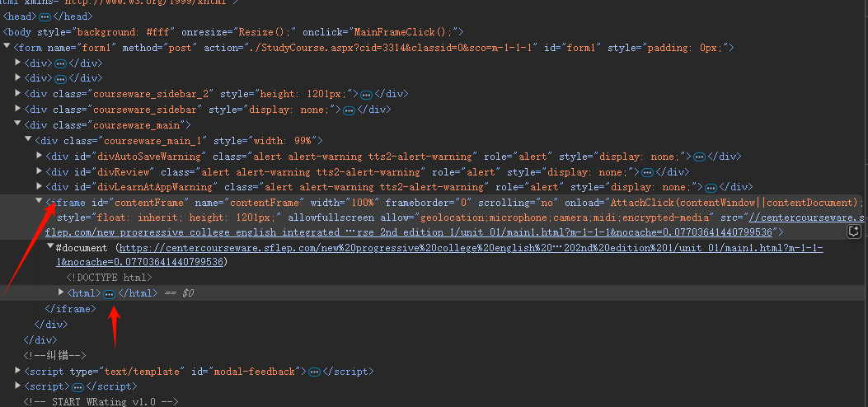
Task: Expand the plain script node
Action: coord(17,385)
